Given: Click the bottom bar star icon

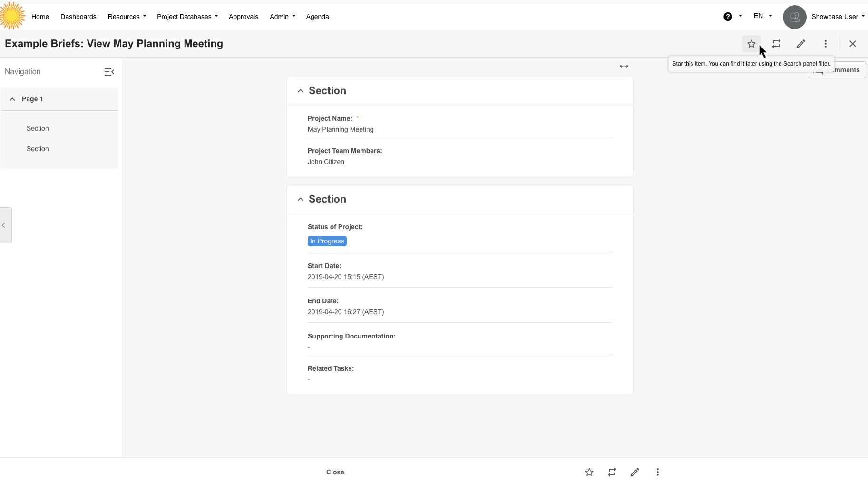Looking at the screenshot, I should click(589, 472).
